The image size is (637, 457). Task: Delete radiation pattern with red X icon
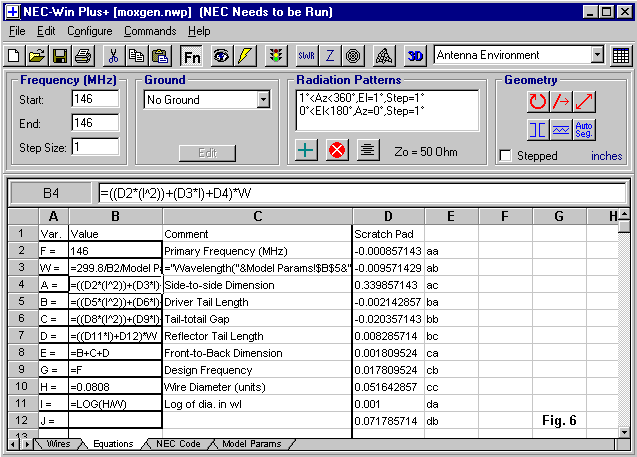337,150
